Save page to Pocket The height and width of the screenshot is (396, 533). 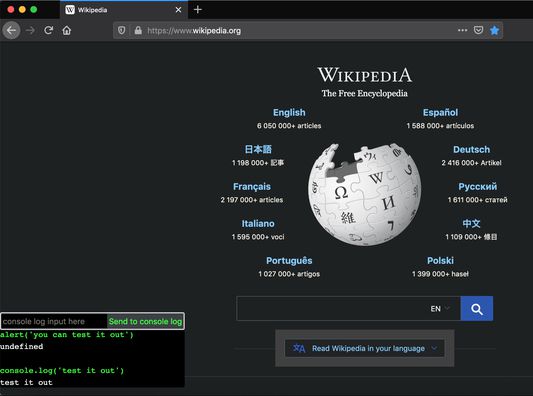[x=478, y=30]
